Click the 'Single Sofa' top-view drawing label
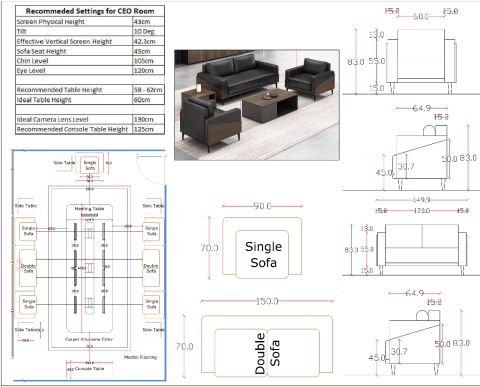This screenshot has height=387, width=480. pos(263,254)
